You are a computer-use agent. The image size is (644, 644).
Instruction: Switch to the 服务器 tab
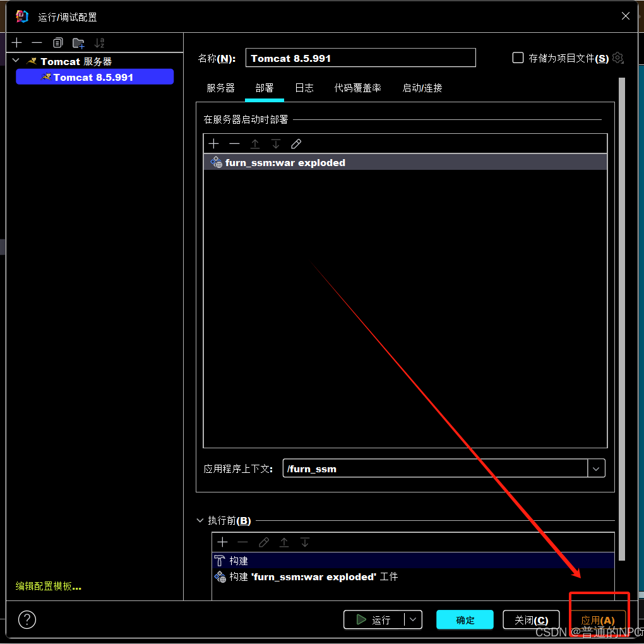tap(221, 88)
